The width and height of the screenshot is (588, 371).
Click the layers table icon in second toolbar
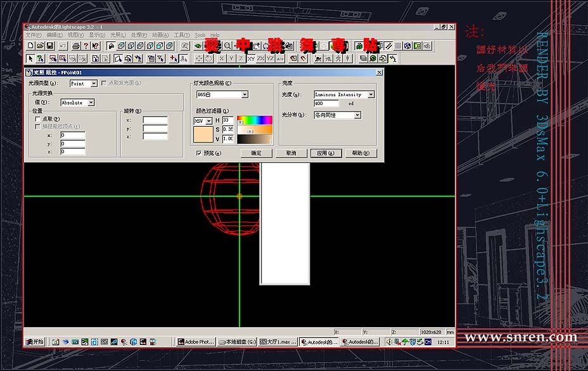[x=363, y=58]
